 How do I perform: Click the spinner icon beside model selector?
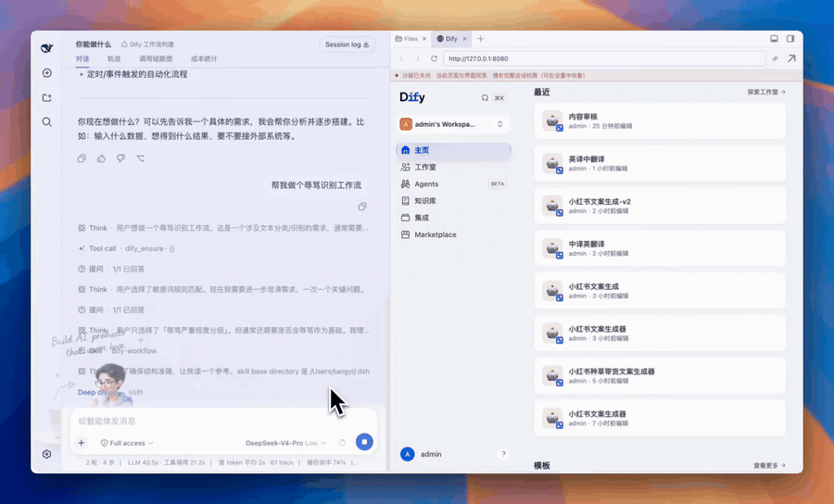[343, 443]
